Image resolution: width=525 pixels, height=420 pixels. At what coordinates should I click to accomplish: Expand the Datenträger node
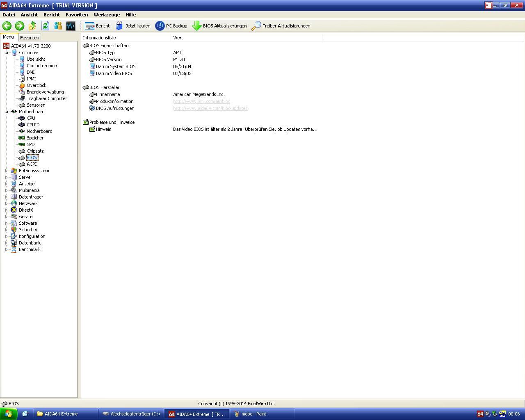(7, 197)
